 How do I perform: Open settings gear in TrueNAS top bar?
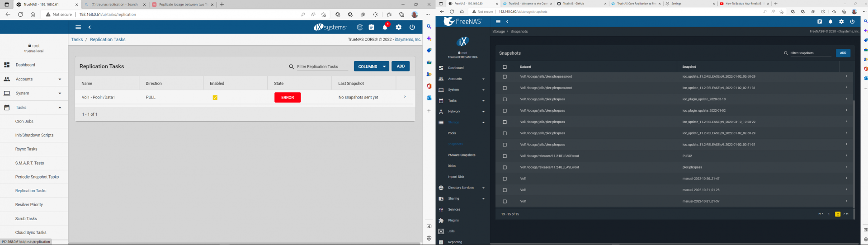398,27
